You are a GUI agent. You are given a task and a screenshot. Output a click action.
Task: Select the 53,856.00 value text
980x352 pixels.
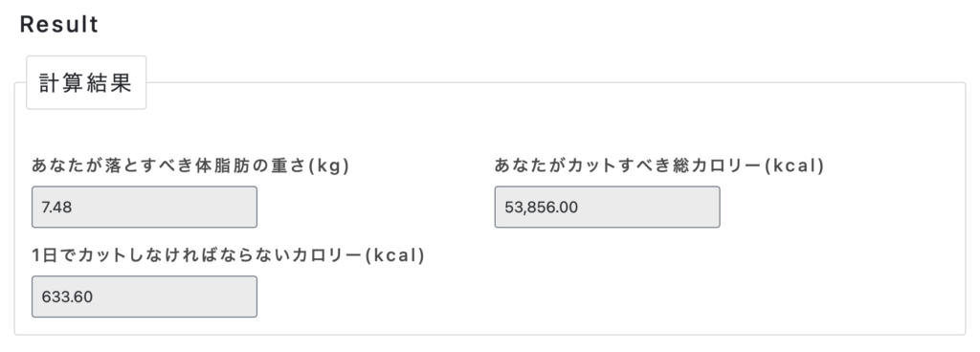pos(542,208)
